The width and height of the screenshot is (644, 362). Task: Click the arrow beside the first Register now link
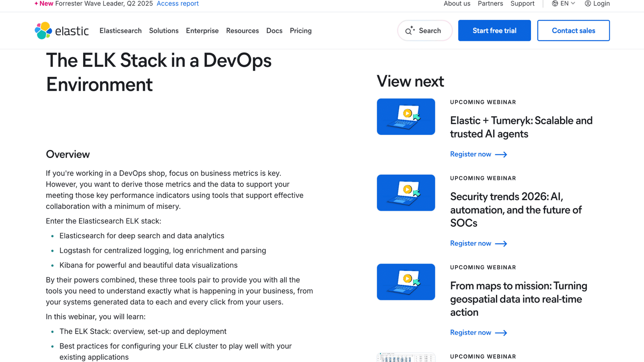pos(501,154)
